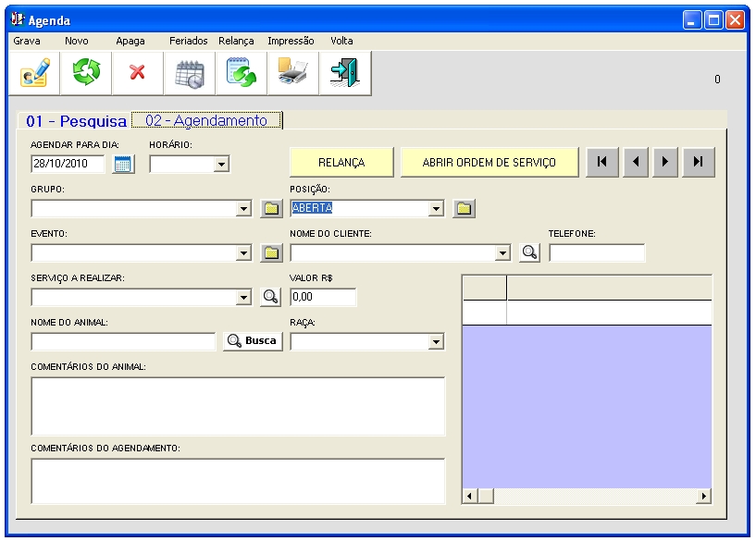Click the Grava save icon in toolbar

34,73
